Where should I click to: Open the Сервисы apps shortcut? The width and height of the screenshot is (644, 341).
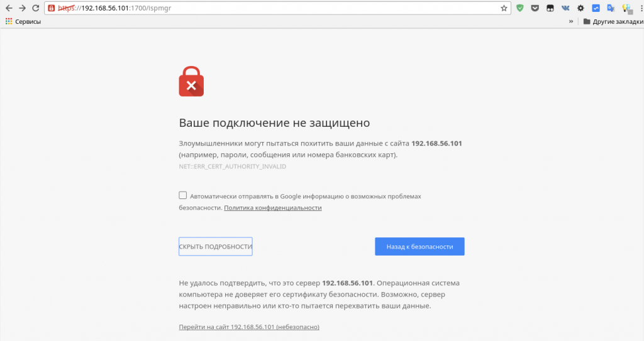tap(23, 21)
